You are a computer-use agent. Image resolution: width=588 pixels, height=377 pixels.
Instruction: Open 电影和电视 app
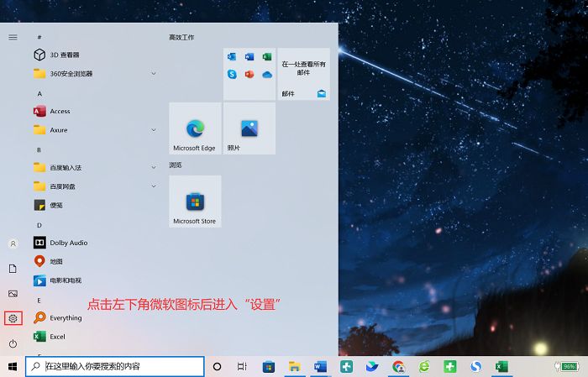pos(94,280)
